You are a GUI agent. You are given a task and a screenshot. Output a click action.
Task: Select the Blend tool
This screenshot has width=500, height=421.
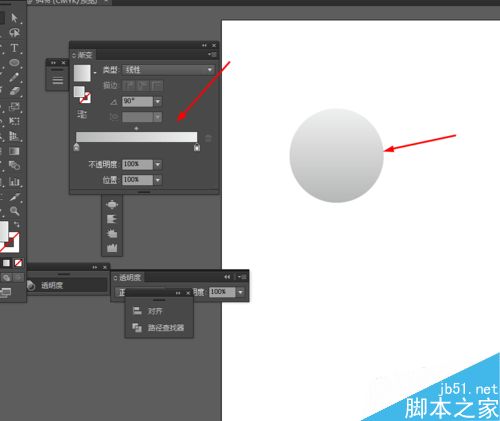(x=14, y=165)
